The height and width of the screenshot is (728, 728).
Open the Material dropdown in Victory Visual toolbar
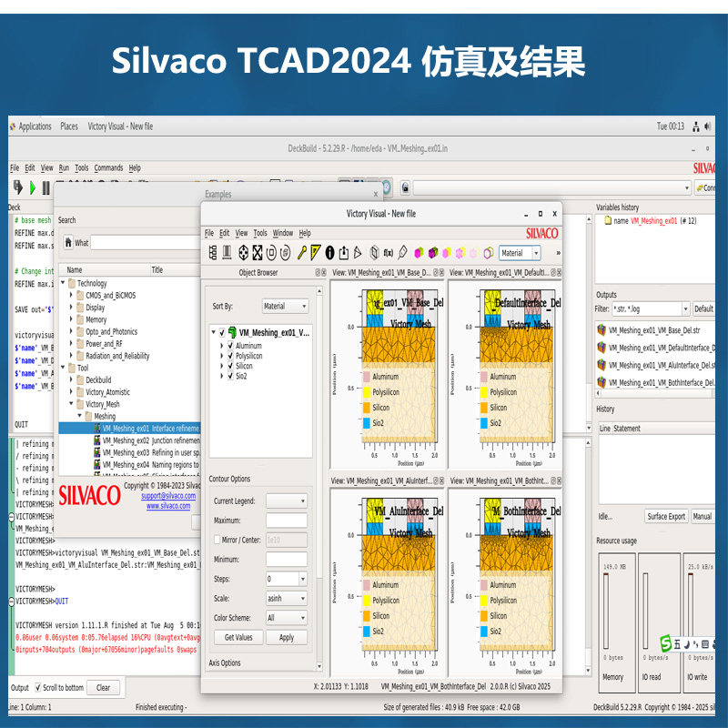[520, 253]
